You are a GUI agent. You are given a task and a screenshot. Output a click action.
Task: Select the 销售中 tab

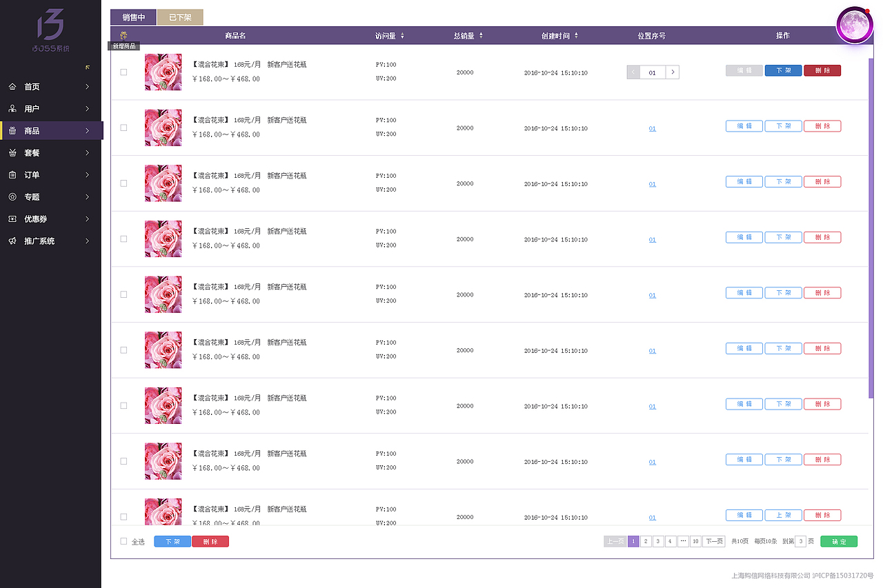[x=133, y=18]
